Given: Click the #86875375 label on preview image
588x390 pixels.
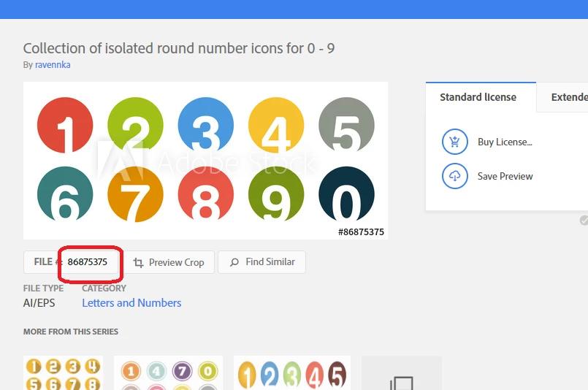Looking at the screenshot, I should point(361,232).
